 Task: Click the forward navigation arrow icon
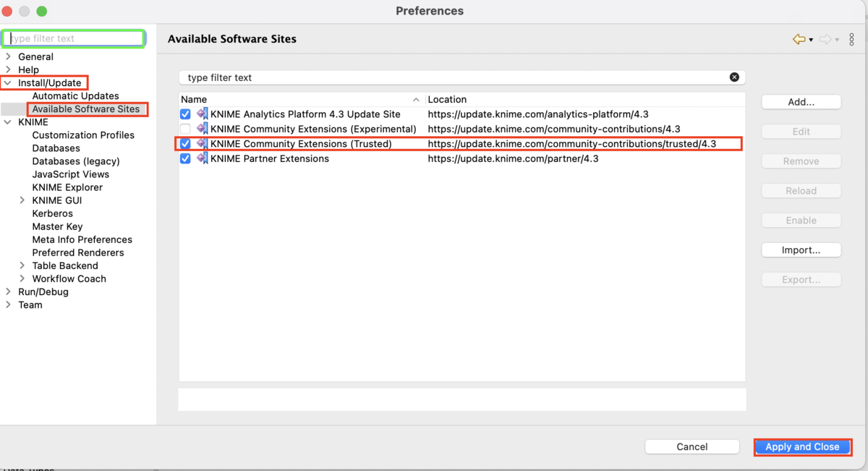click(825, 39)
